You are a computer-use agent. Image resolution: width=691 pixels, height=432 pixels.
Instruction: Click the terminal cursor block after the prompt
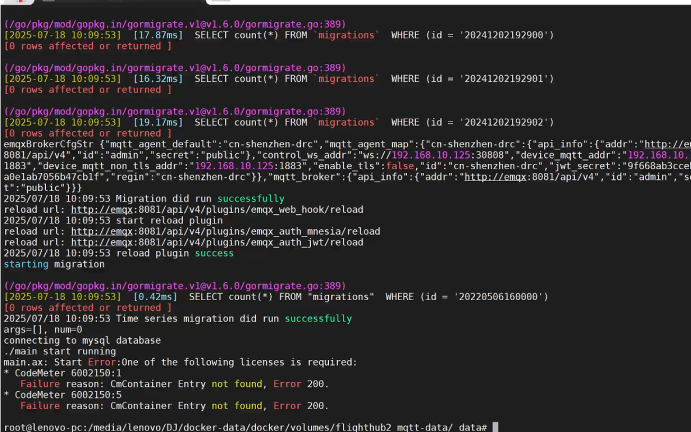pyautogui.click(x=495, y=427)
